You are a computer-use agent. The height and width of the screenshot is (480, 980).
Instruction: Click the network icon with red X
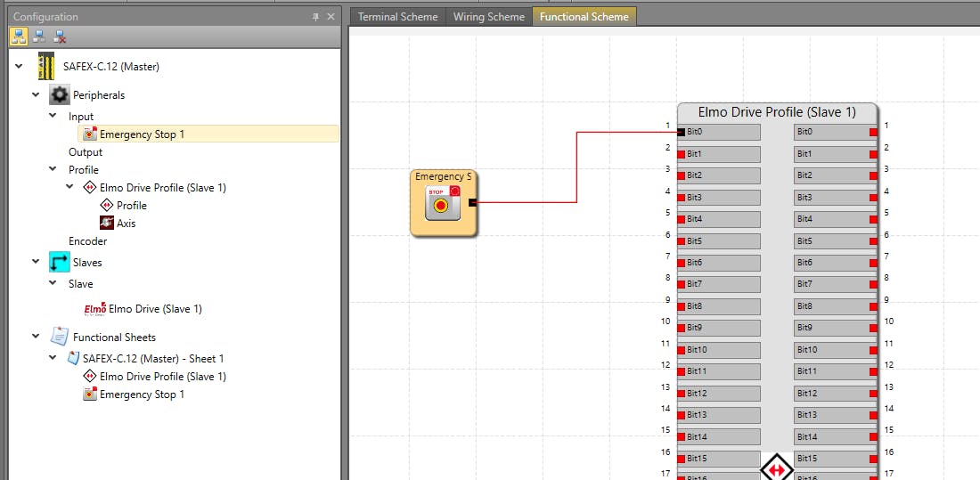60,37
